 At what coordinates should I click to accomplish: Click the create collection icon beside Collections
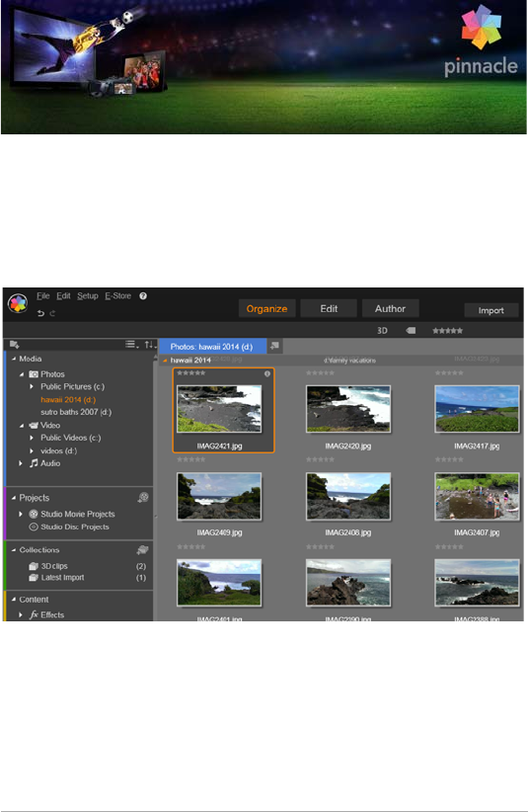tap(143, 549)
